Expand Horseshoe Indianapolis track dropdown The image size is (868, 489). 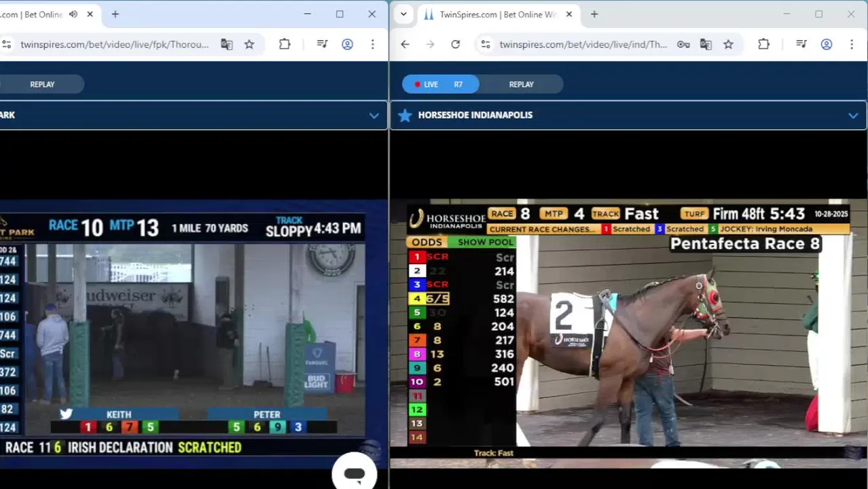(852, 115)
